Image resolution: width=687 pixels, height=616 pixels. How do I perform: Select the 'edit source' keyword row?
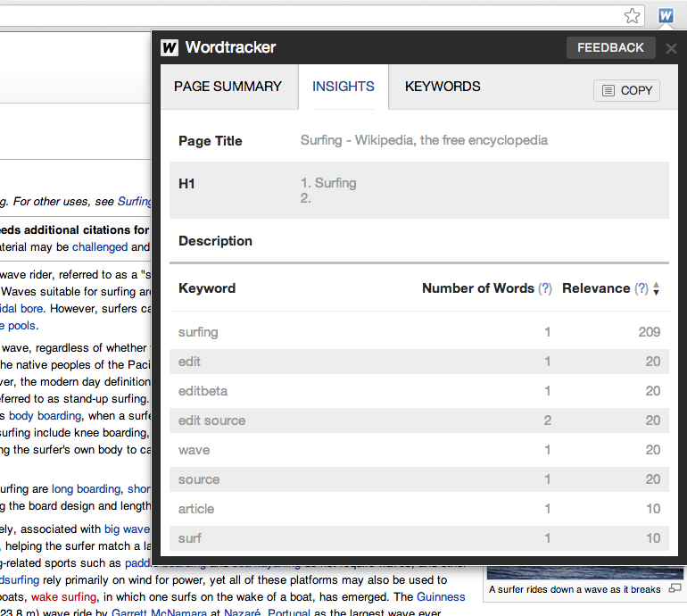[419, 420]
